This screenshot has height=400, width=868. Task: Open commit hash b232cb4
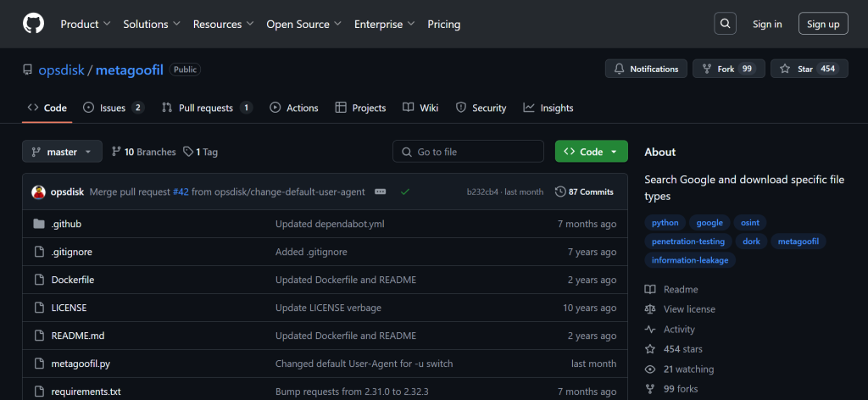(482, 192)
